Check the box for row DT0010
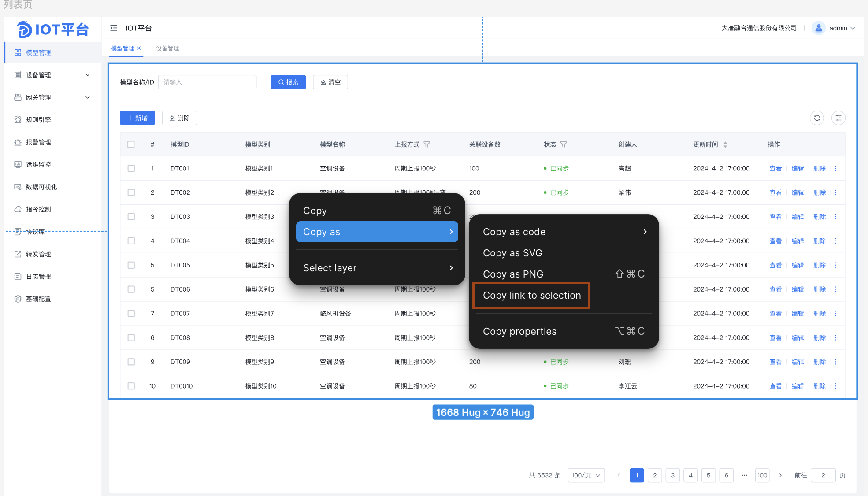Viewport: 868px width, 496px height. (x=131, y=386)
